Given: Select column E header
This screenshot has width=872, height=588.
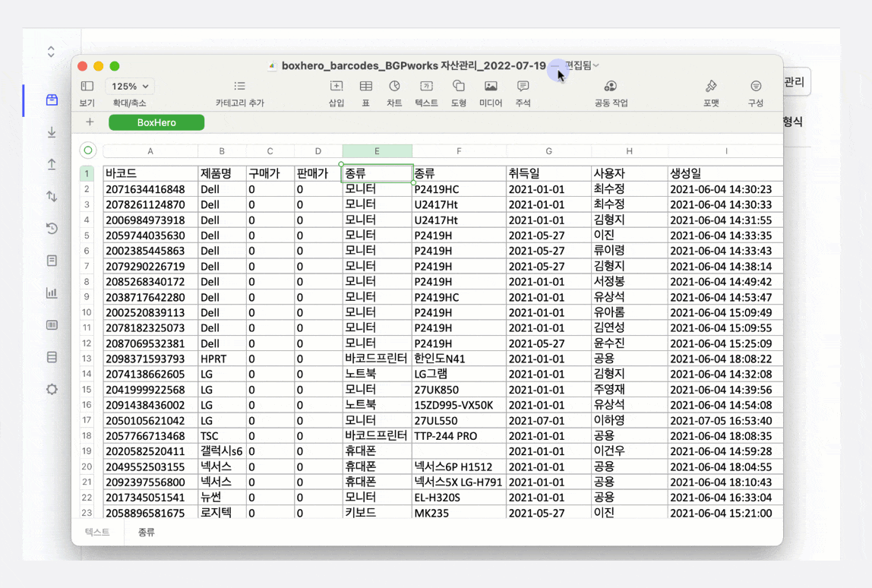Looking at the screenshot, I should click(x=377, y=150).
